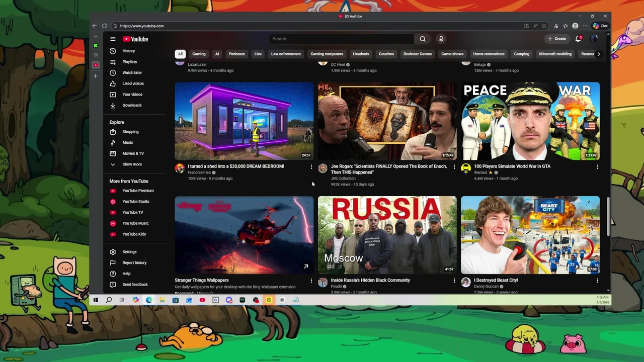Screen dimensions: 644x362
Task: Start voice search with the microphone
Action: 441,39
